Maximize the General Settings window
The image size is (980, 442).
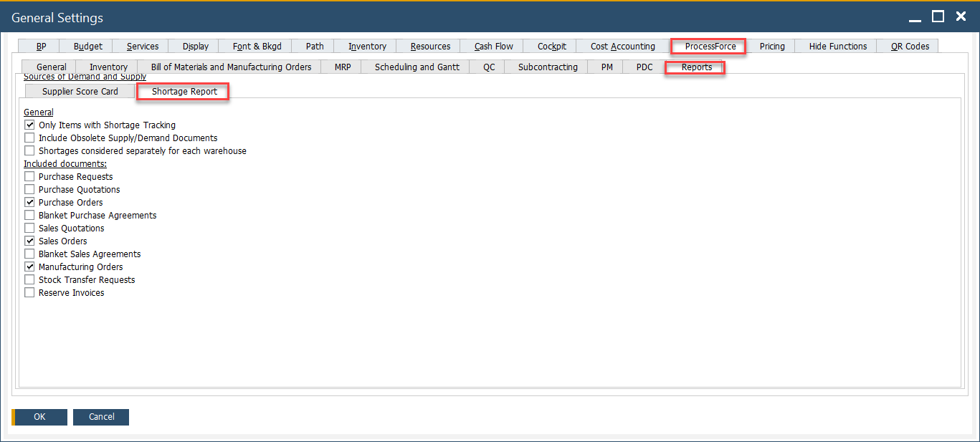[938, 16]
